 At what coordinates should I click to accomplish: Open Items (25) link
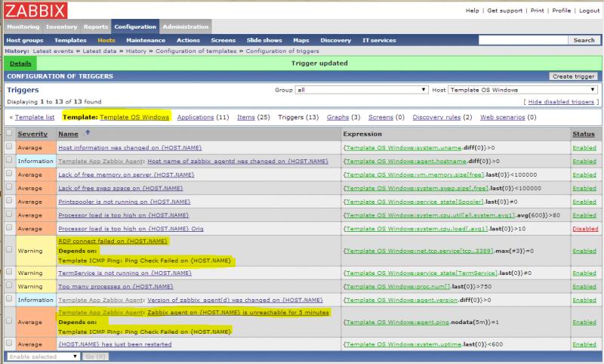coord(246,117)
